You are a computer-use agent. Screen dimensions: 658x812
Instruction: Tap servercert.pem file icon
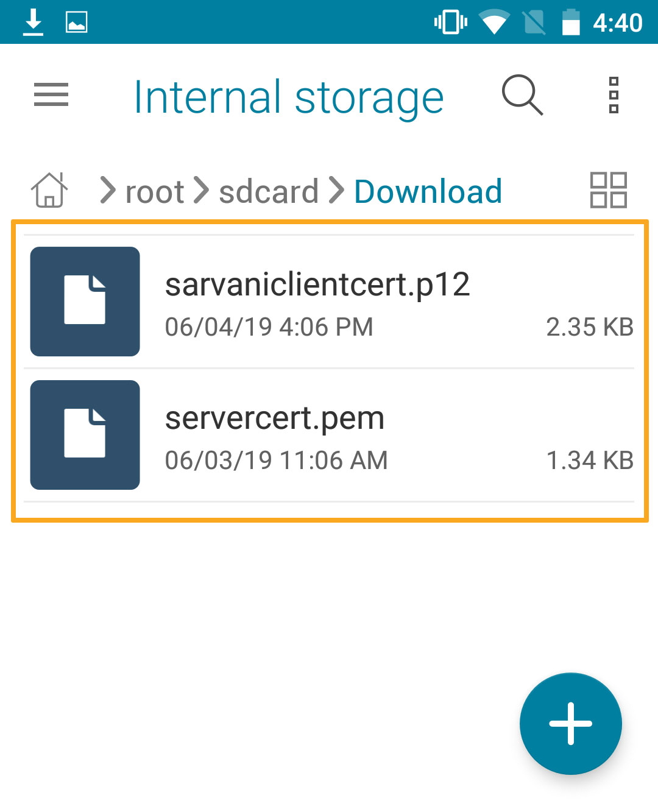coord(85,435)
